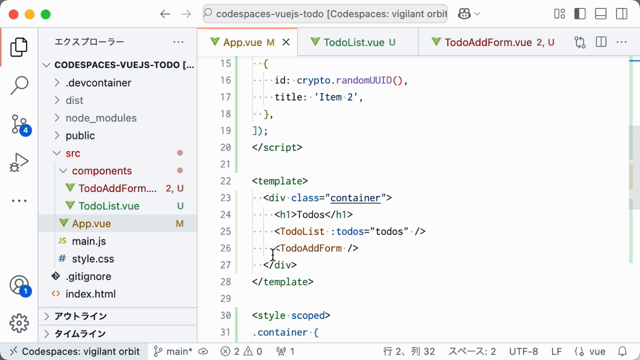640x360 pixels.
Task: Click the command center search field
Action: (325, 14)
